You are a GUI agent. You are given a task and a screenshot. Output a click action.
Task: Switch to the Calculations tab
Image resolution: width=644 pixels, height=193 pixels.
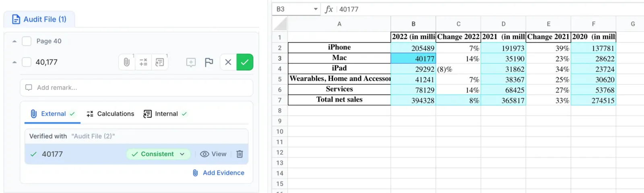point(110,114)
